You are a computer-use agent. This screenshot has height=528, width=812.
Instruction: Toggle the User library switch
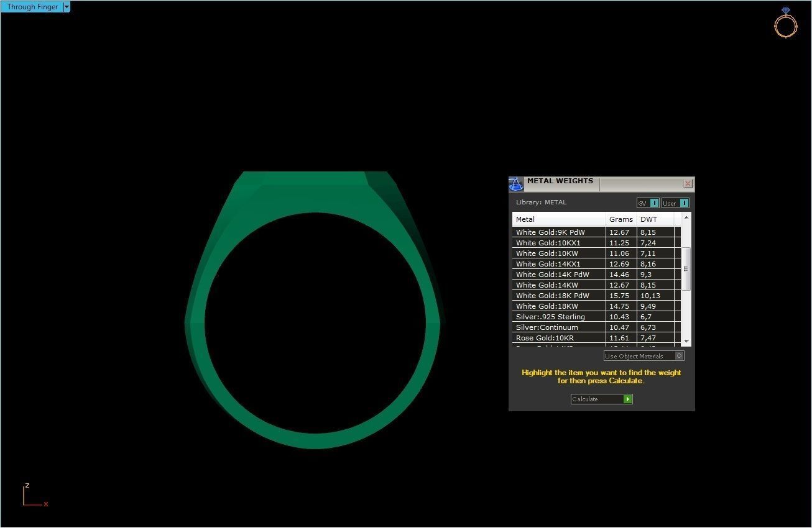pyautogui.click(x=675, y=203)
